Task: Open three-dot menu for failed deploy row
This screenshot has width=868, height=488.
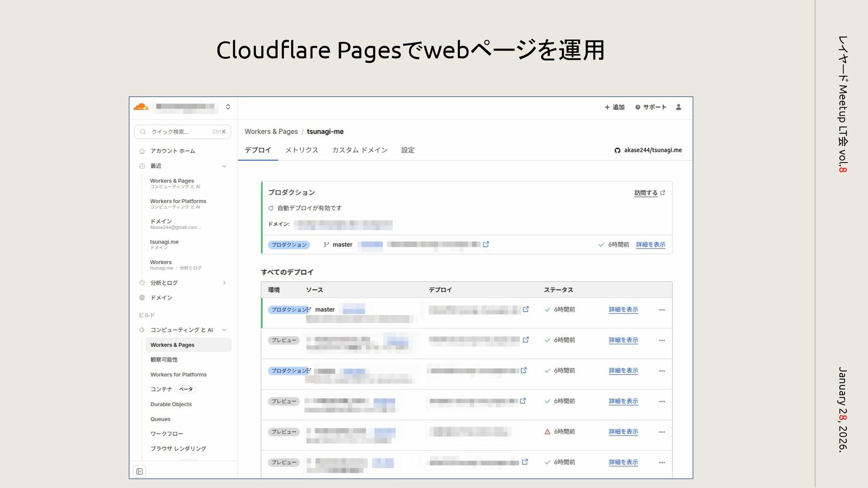Action: pos(662,432)
